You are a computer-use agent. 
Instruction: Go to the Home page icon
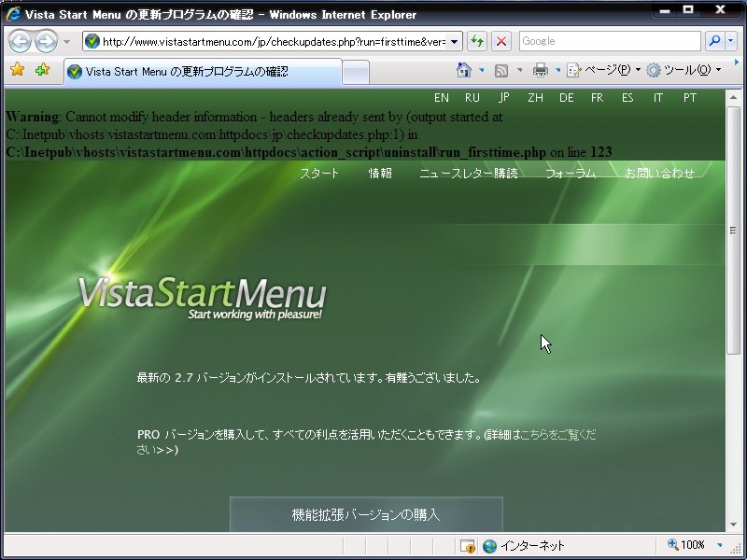point(463,70)
